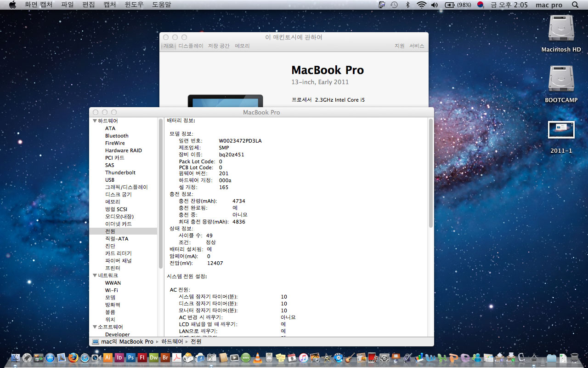Image resolution: width=588 pixels, height=368 pixels.
Task: Collapse the 소프트웨어 section triangle
Action: tap(95, 327)
